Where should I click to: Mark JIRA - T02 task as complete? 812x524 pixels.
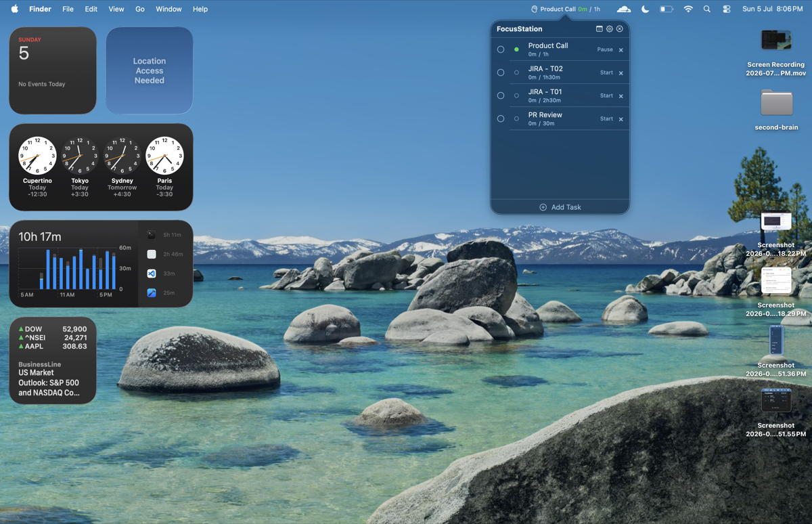(501, 72)
